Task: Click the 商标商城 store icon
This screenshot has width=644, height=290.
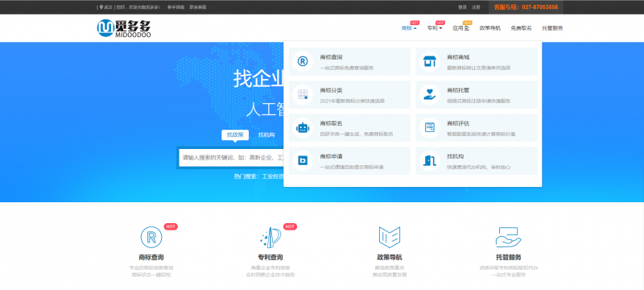Action: coord(430,61)
